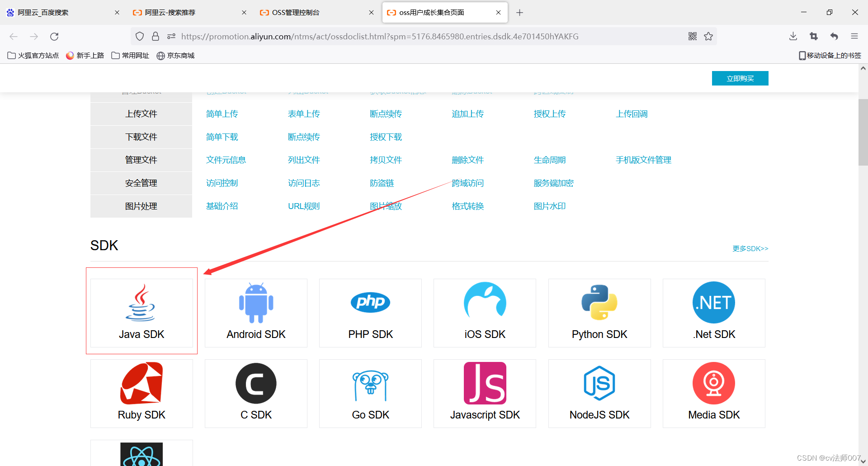Open the PHP SDK card
The height and width of the screenshot is (466, 868).
point(370,313)
